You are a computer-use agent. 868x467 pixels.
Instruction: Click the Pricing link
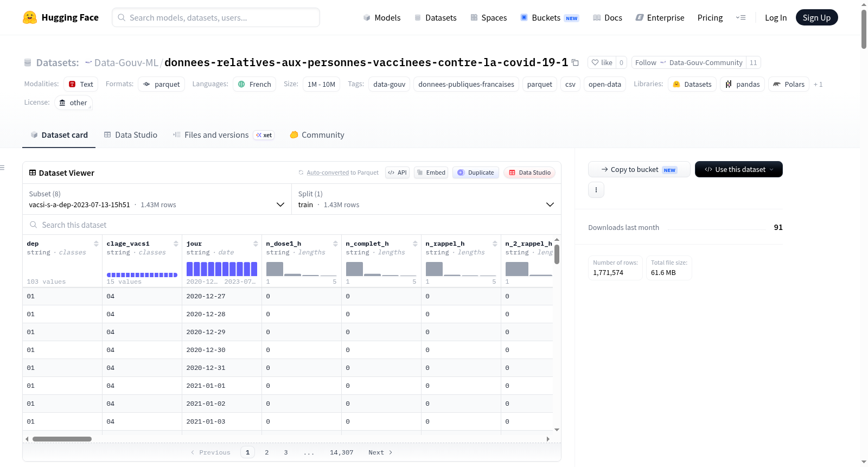pyautogui.click(x=710, y=18)
